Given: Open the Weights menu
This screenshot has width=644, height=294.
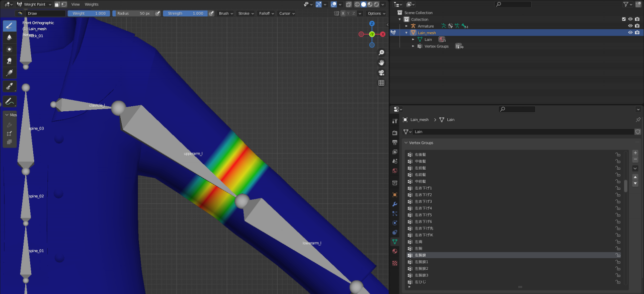Looking at the screenshot, I should pyautogui.click(x=92, y=4).
